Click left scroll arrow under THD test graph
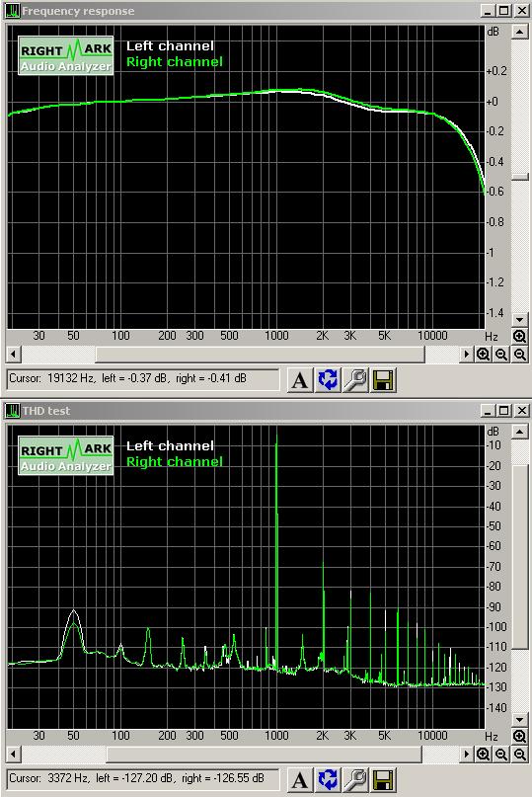 pos(14,754)
